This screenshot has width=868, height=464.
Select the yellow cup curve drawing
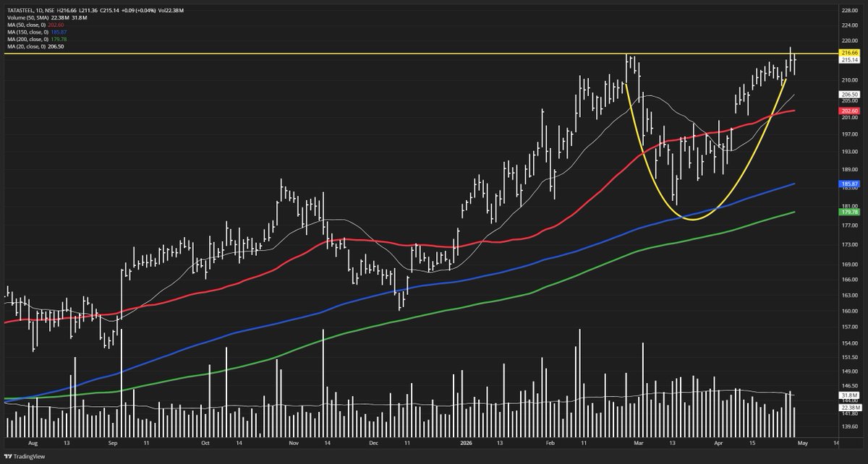[692, 219]
